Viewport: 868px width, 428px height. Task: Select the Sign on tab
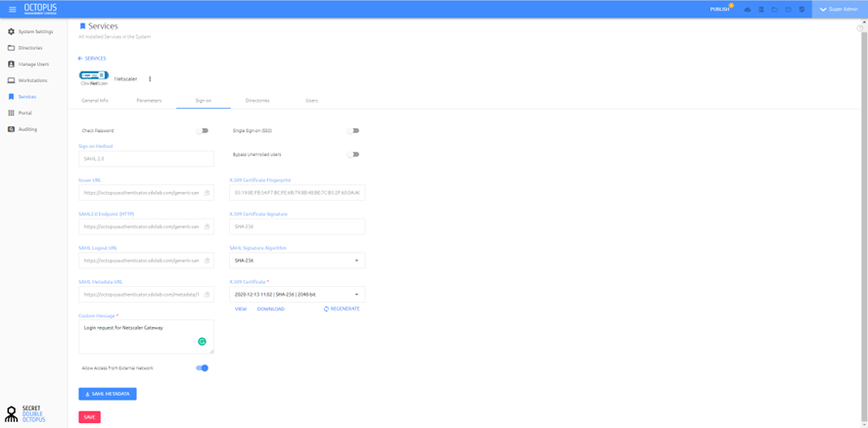(x=204, y=101)
